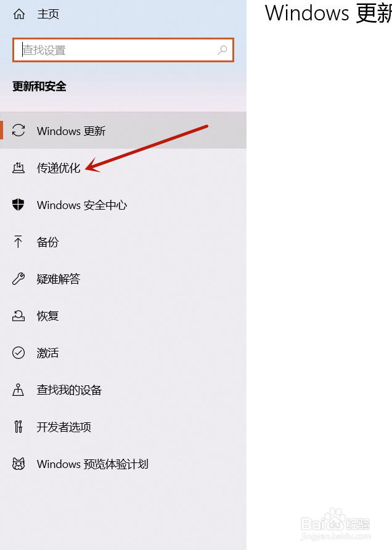
Task: Open Windows 安全中心 section
Action: (123, 205)
